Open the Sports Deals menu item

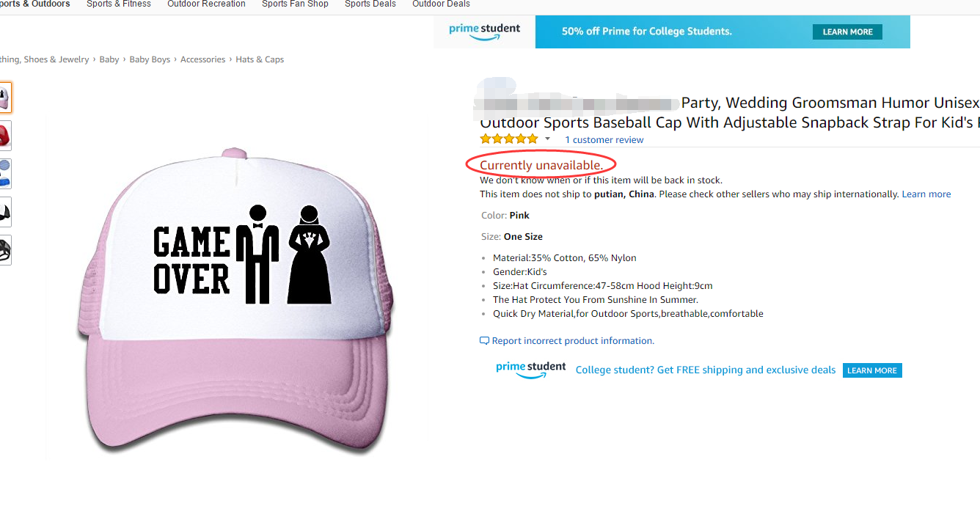pos(370,4)
